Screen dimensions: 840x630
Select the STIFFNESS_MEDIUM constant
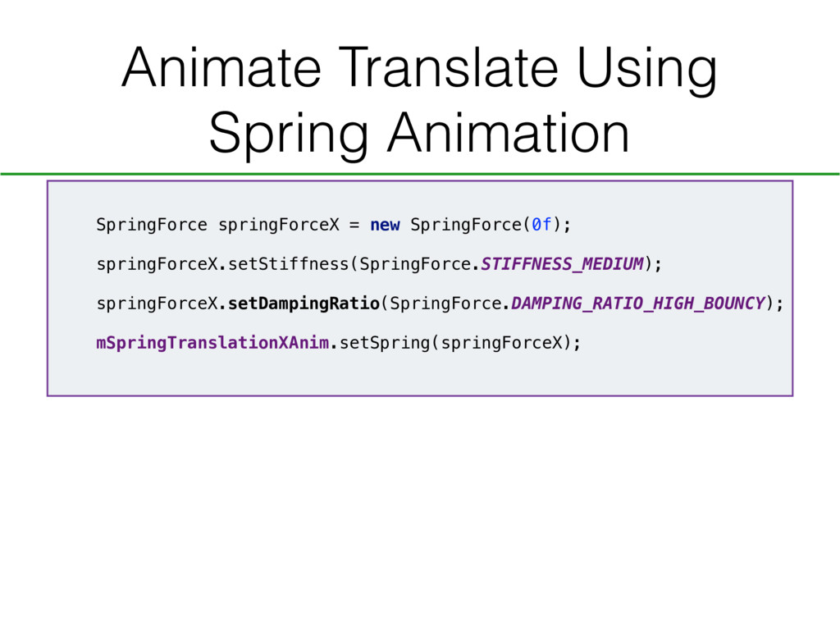(562, 264)
